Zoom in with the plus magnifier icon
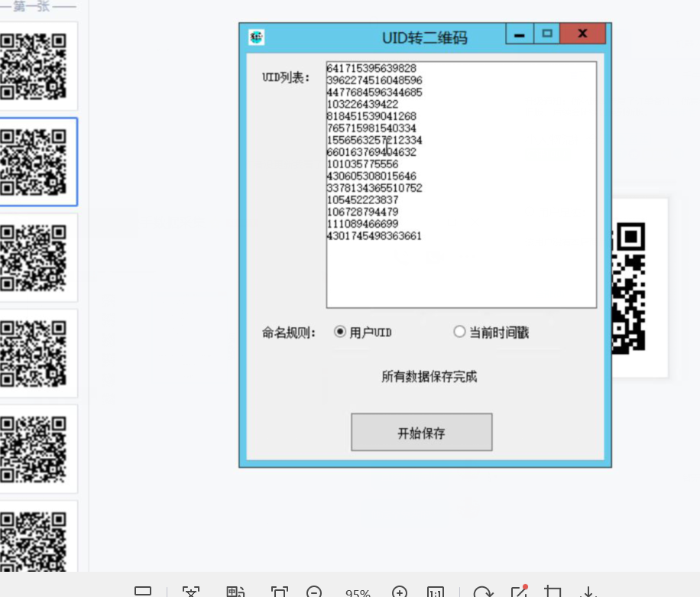Screen dimensions: 700x597 [x=400, y=592]
